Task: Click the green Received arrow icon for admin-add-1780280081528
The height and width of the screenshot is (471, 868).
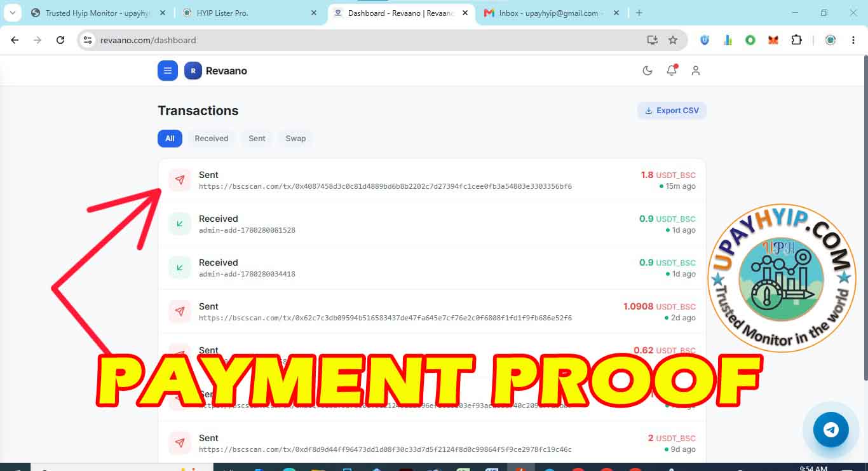Action: tap(180, 224)
